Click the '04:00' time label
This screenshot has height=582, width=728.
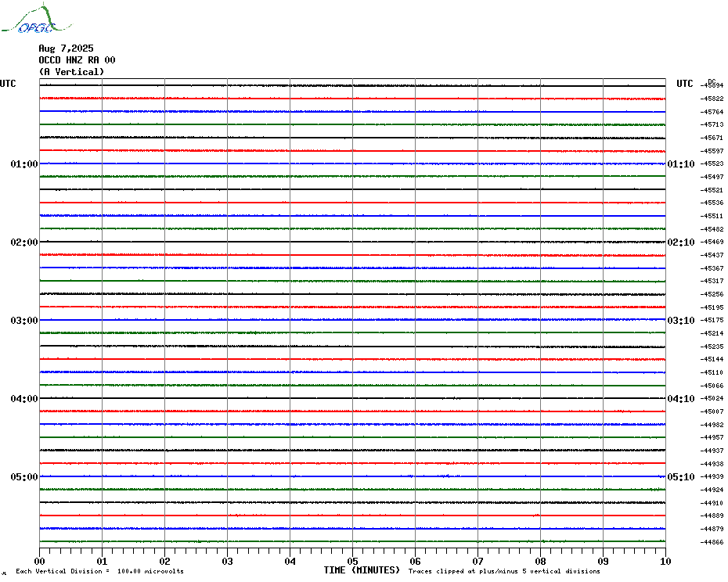point(24,399)
